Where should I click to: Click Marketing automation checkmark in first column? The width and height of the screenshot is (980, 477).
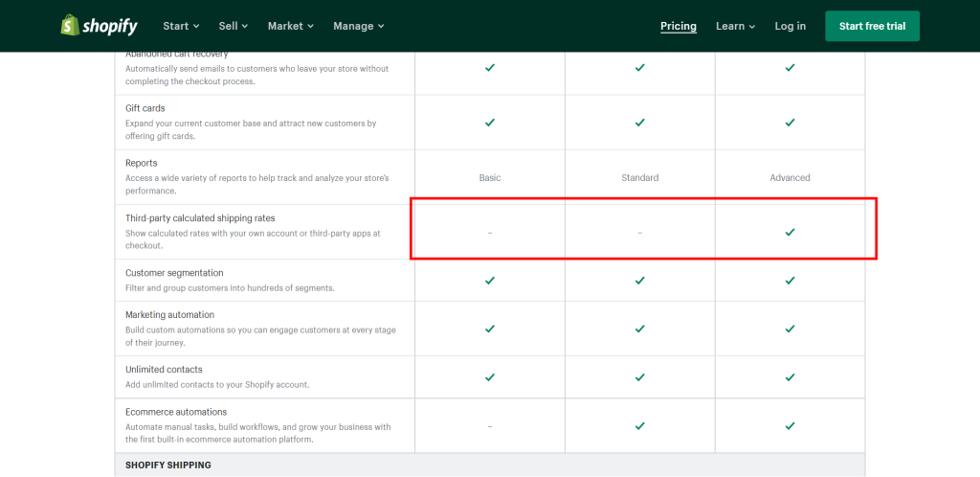(490, 329)
